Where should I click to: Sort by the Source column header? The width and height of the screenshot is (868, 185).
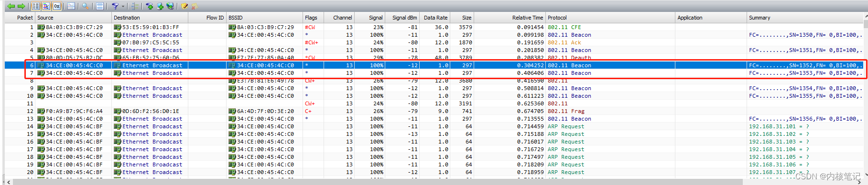tap(73, 18)
